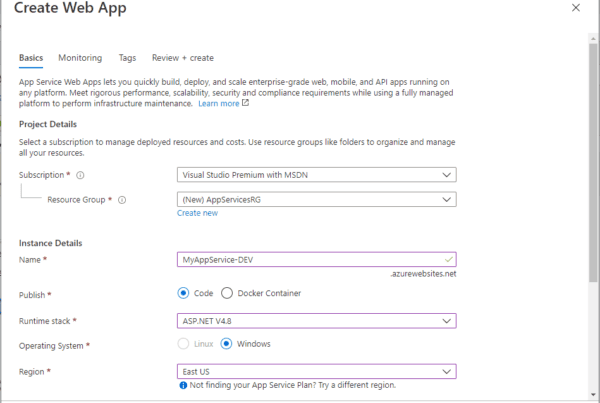Click the Runtime stack field label
The height and width of the screenshot is (403, 600).
coord(45,321)
